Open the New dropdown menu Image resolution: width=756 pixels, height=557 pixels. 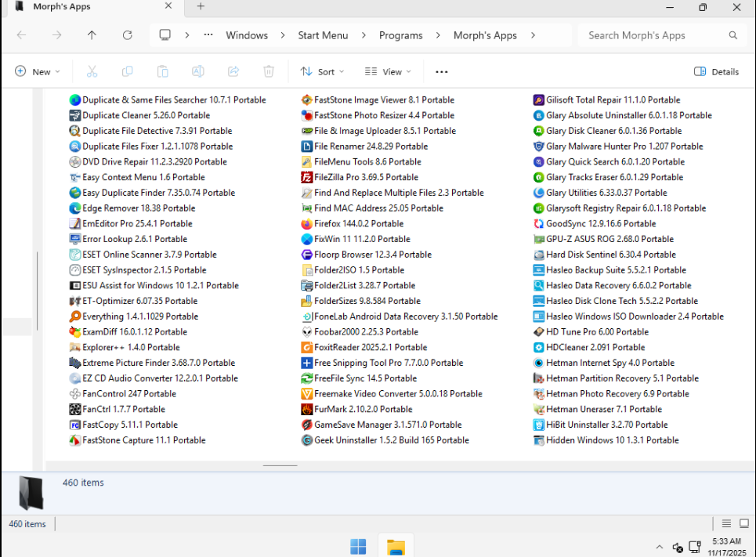tap(37, 71)
